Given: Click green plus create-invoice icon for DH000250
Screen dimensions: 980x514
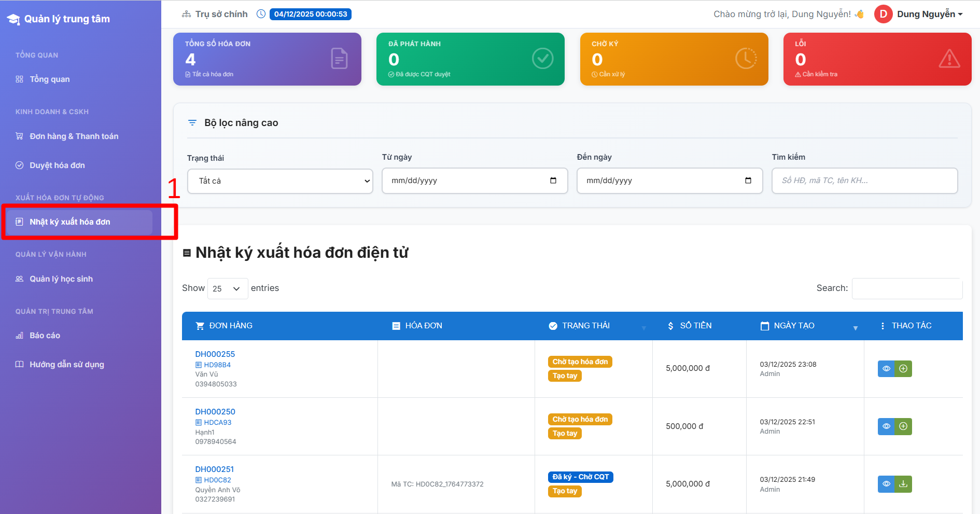Looking at the screenshot, I should click(903, 426).
